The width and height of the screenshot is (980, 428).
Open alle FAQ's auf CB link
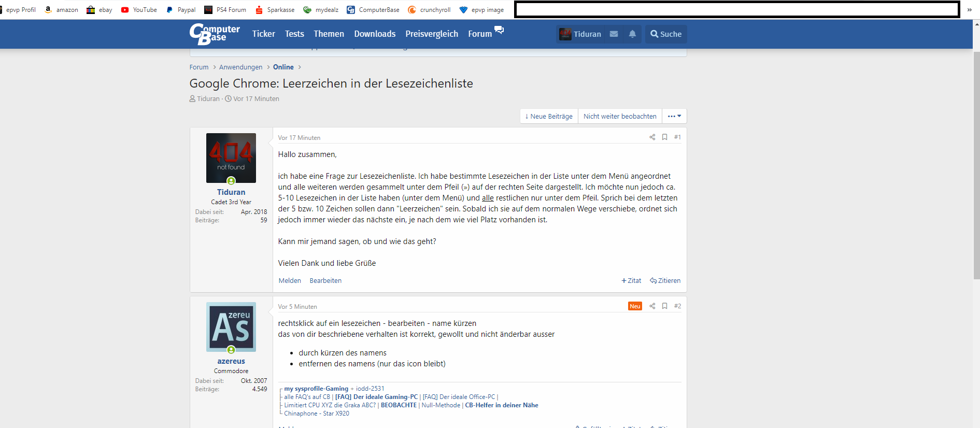(x=307, y=397)
